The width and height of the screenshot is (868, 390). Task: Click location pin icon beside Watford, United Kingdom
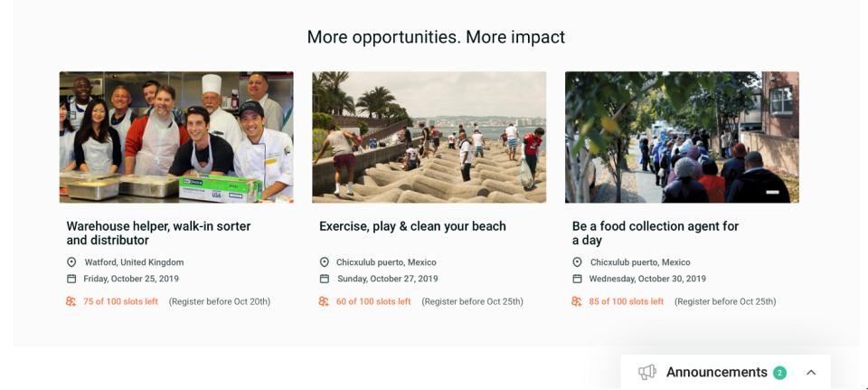point(71,262)
